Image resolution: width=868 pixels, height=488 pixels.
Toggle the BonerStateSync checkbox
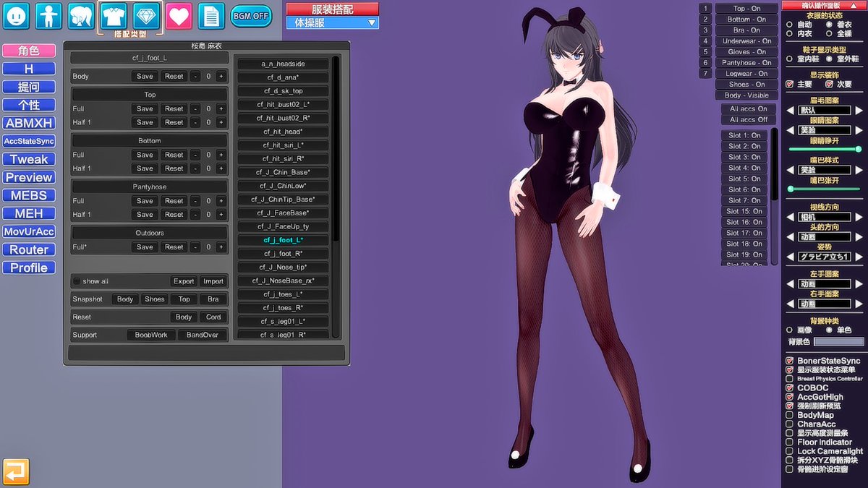pyautogui.click(x=790, y=361)
